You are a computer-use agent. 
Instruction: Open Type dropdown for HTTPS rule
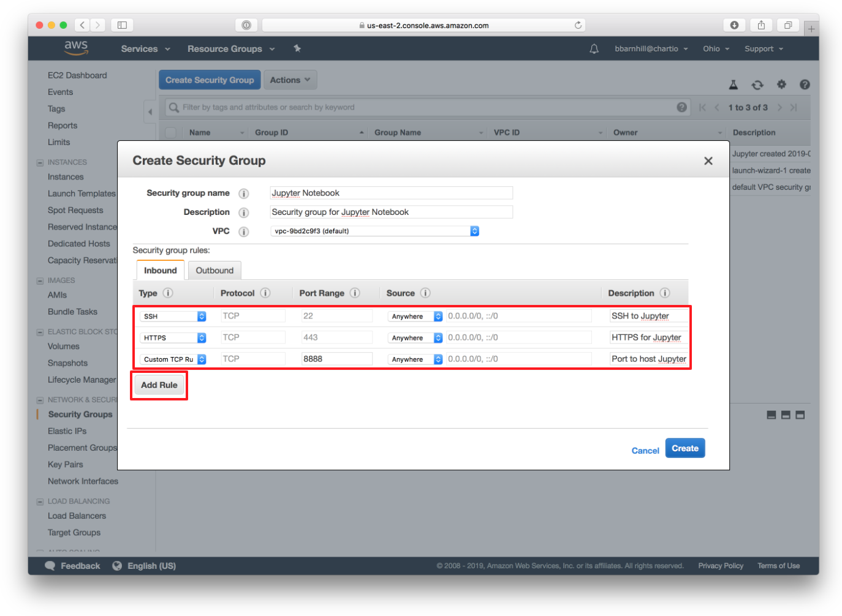coord(173,338)
